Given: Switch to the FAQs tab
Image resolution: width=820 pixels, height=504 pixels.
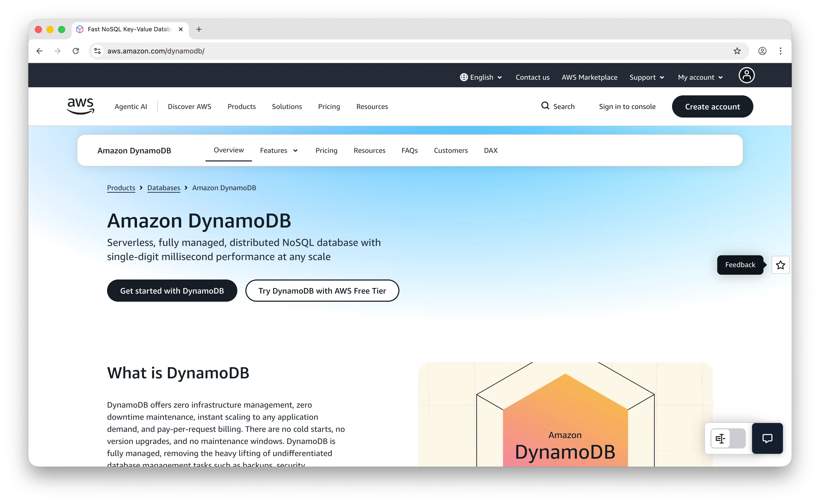Looking at the screenshot, I should tap(410, 150).
